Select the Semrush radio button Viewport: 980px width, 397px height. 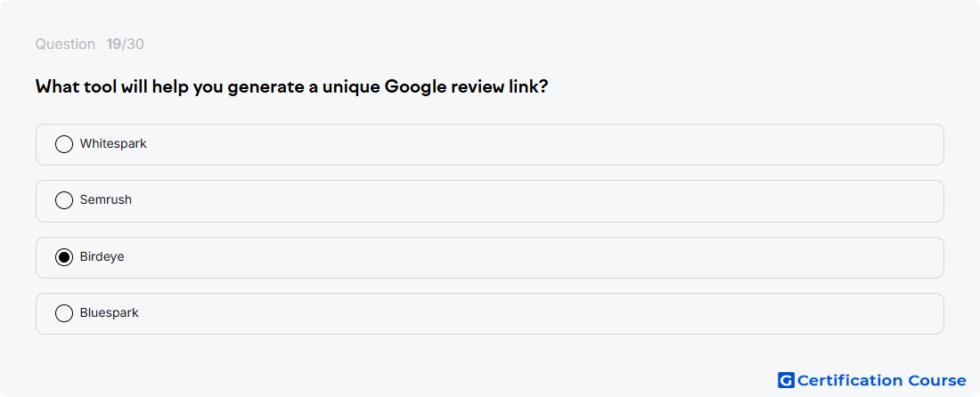64,200
